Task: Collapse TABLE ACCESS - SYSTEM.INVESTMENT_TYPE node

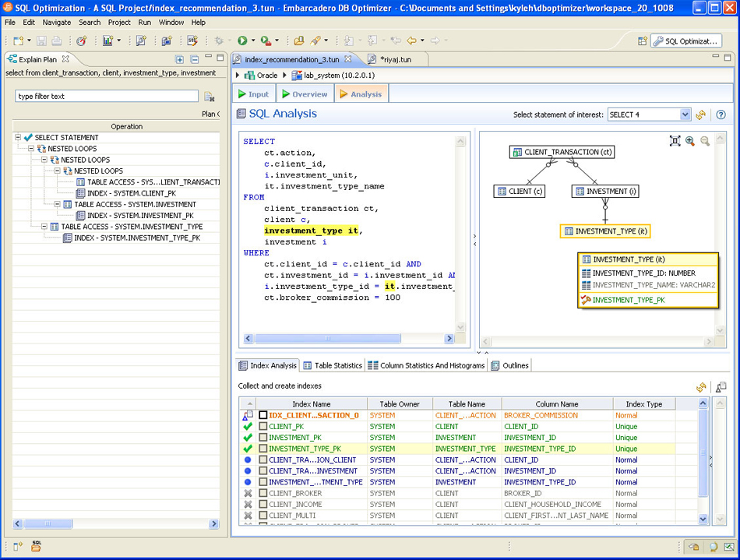Action: point(44,227)
